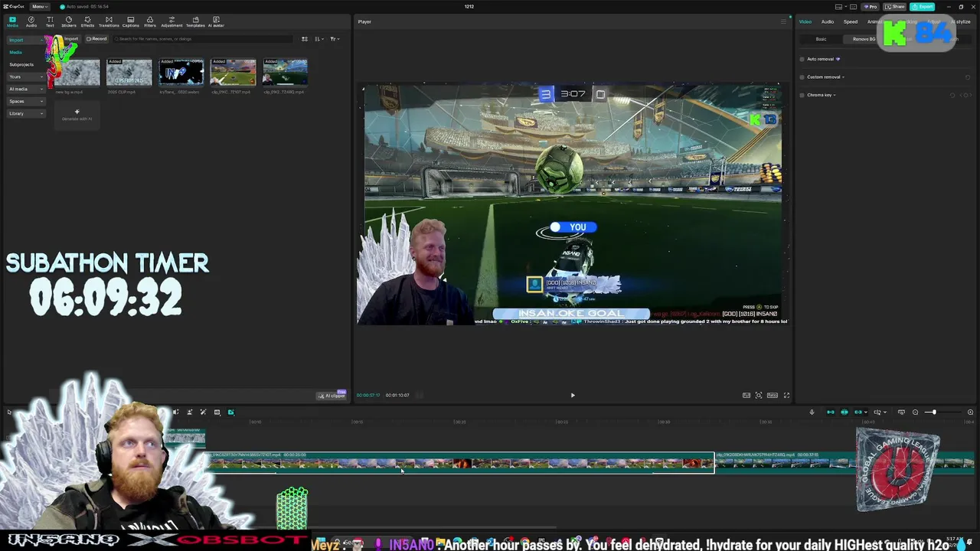This screenshot has height=551, width=980.
Task: Open the Filters tab
Action: coord(150,21)
